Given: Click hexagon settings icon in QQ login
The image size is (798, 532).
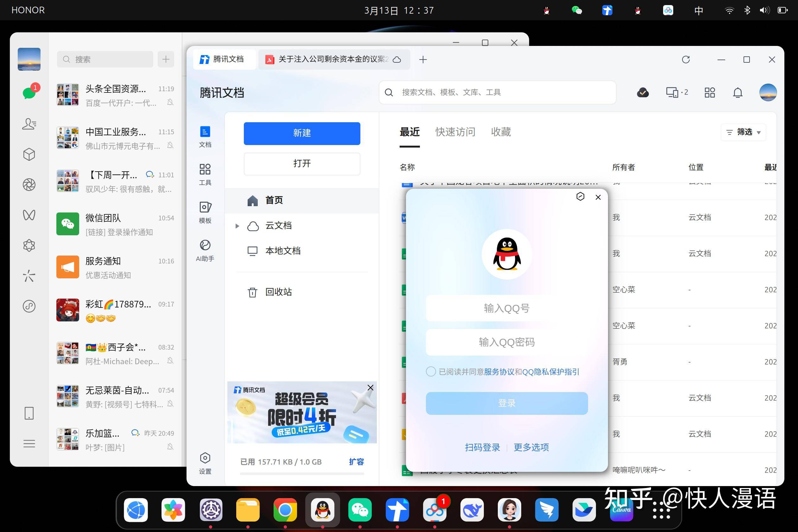Looking at the screenshot, I should pyautogui.click(x=580, y=196).
